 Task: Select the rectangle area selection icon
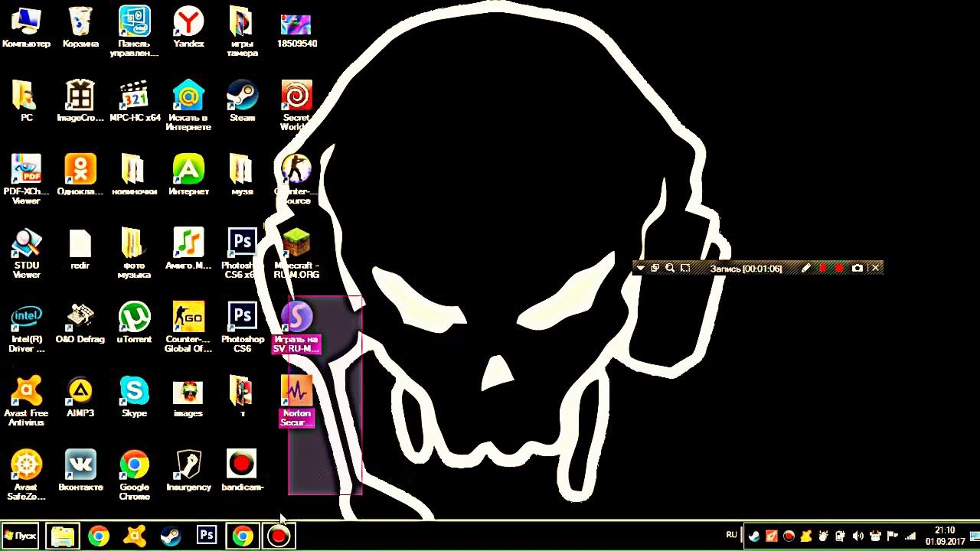pyautogui.click(x=685, y=268)
